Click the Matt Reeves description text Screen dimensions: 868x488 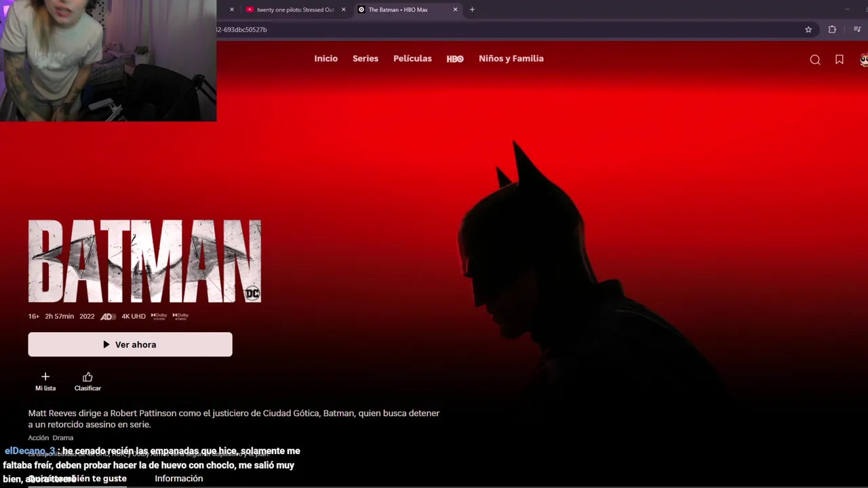[x=234, y=419]
